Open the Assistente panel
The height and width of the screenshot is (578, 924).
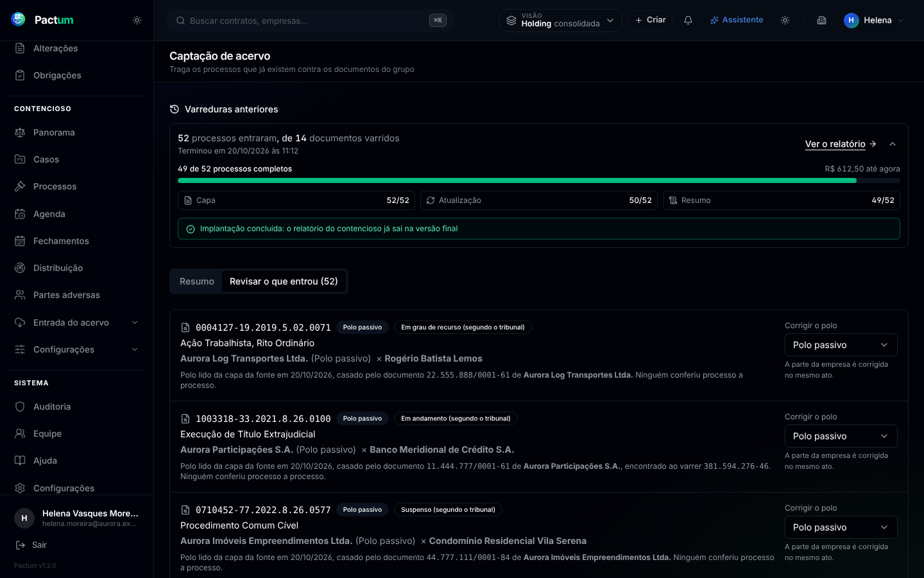pyautogui.click(x=736, y=20)
